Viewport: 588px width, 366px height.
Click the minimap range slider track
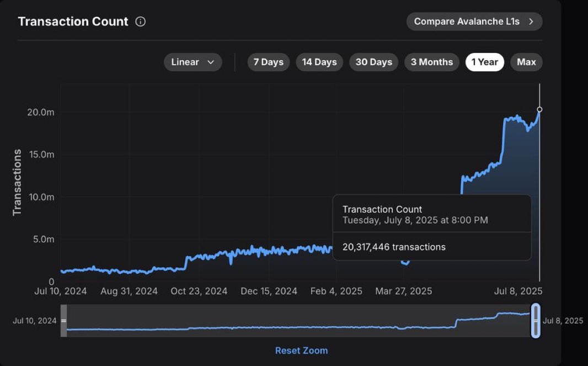pos(301,320)
